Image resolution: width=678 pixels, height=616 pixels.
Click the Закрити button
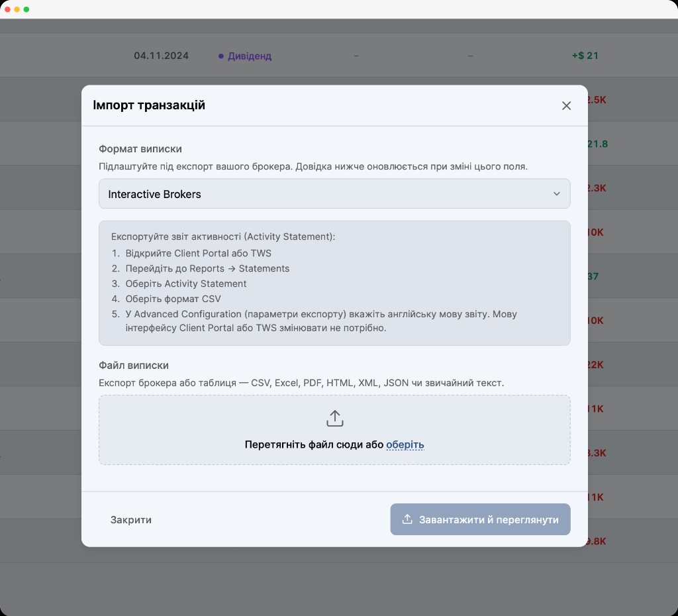pyautogui.click(x=130, y=519)
